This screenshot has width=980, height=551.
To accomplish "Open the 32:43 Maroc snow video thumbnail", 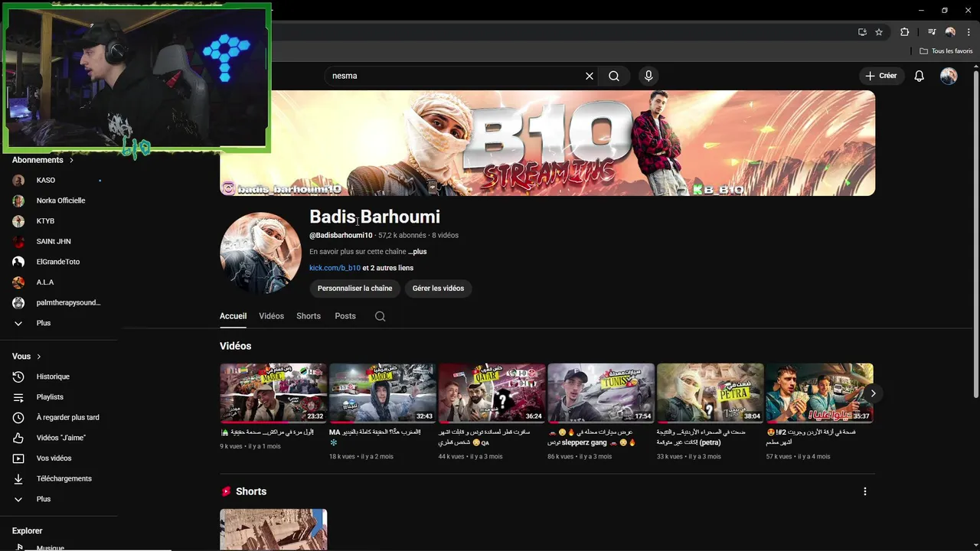I will 383,393.
